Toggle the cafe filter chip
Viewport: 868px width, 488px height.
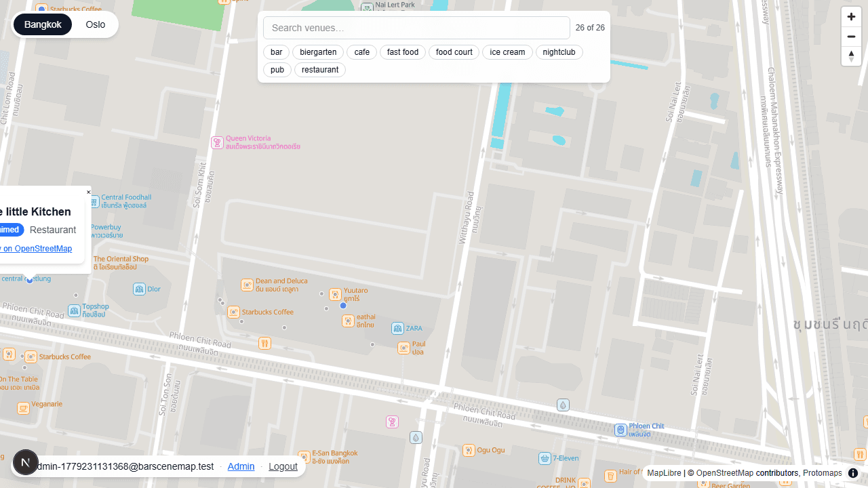(x=362, y=52)
